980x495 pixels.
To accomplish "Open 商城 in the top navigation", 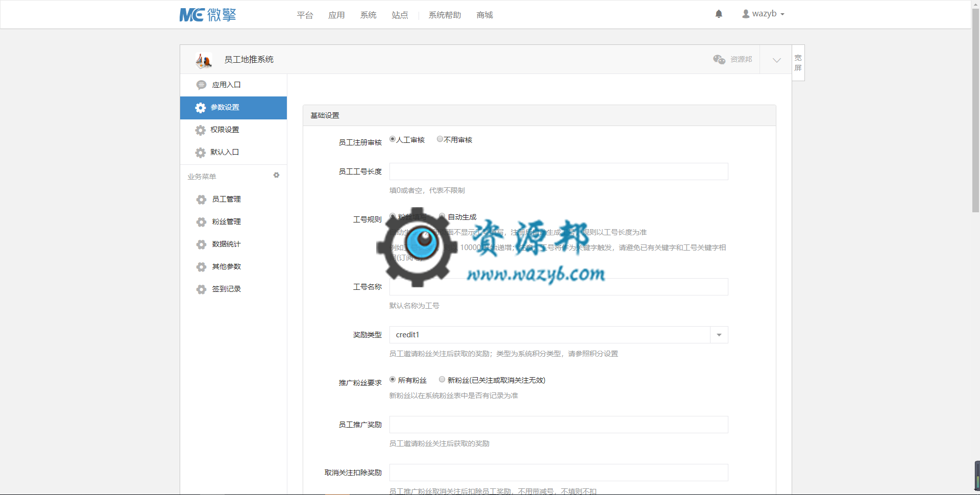I will point(484,15).
